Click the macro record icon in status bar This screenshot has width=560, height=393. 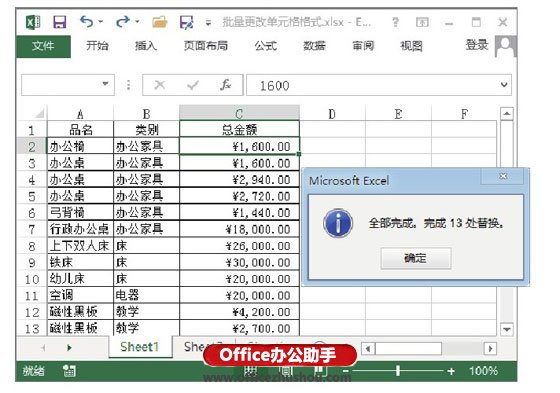(x=69, y=371)
